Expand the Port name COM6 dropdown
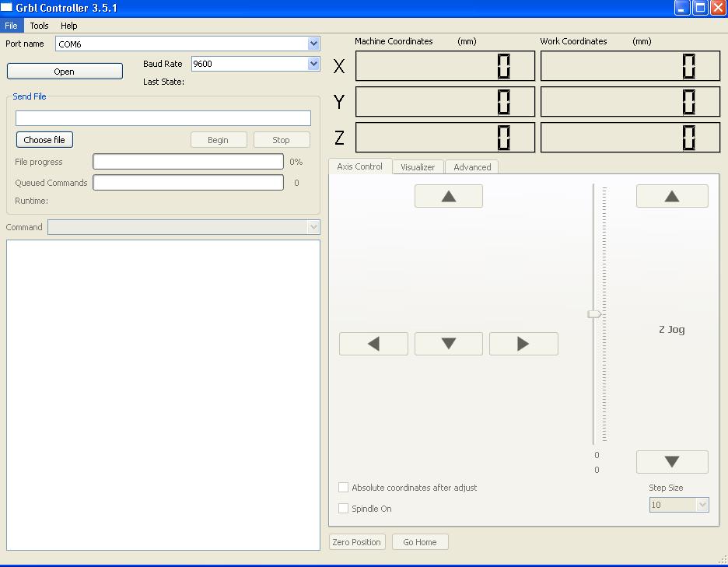 (x=313, y=44)
